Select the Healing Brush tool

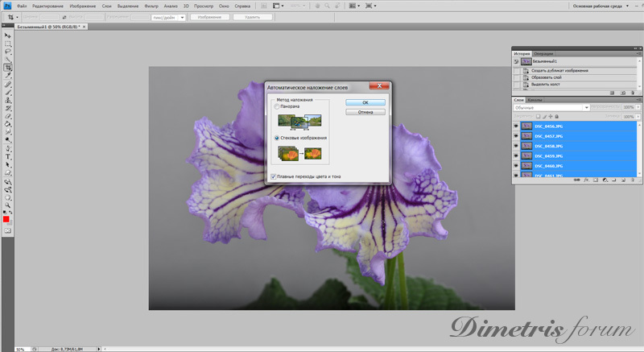pos(7,85)
